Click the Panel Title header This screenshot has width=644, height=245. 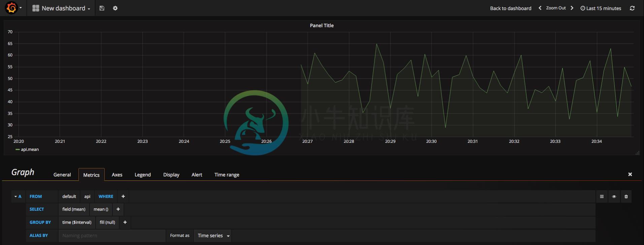click(321, 26)
